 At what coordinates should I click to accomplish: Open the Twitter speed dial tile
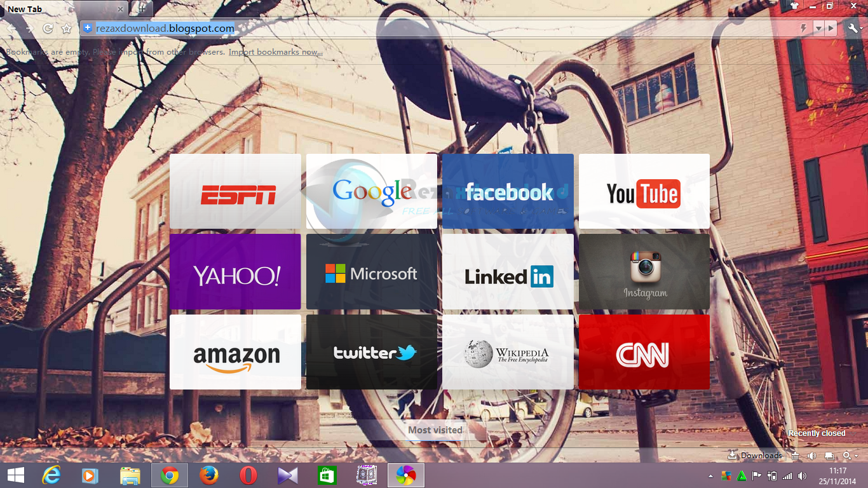pyautogui.click(x=372, y=352)
